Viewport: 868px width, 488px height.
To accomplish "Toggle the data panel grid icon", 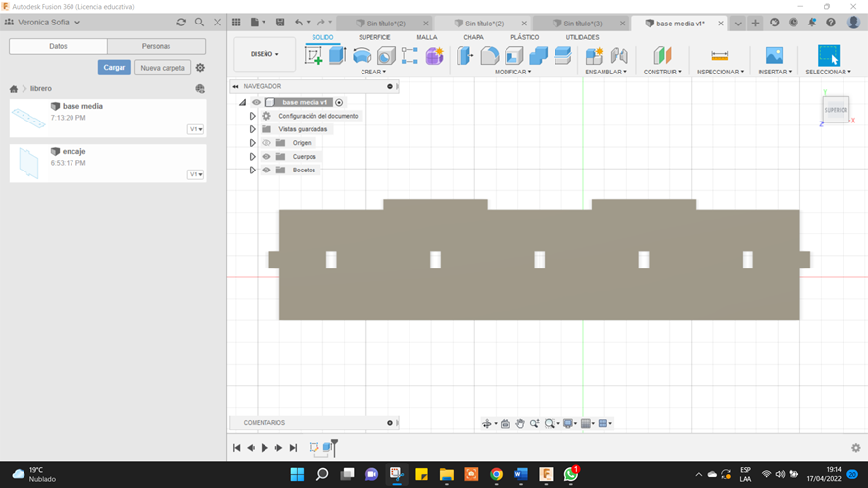I will (x=236, y=23).
